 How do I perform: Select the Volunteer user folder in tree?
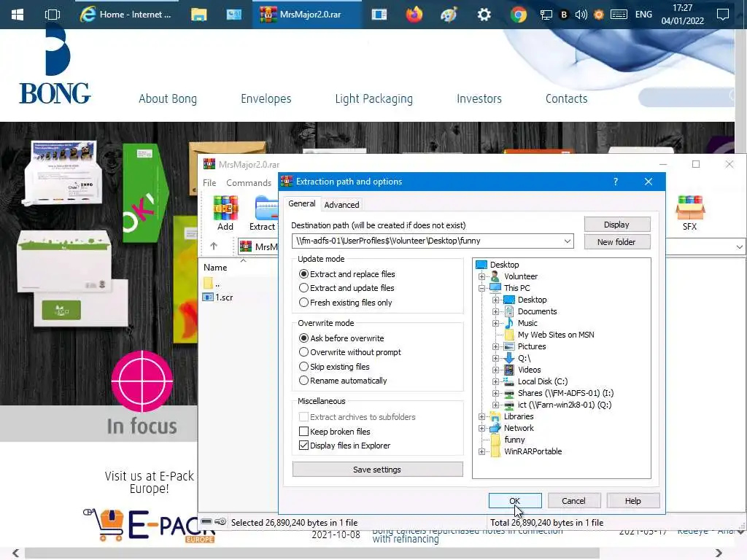point(521,276)
